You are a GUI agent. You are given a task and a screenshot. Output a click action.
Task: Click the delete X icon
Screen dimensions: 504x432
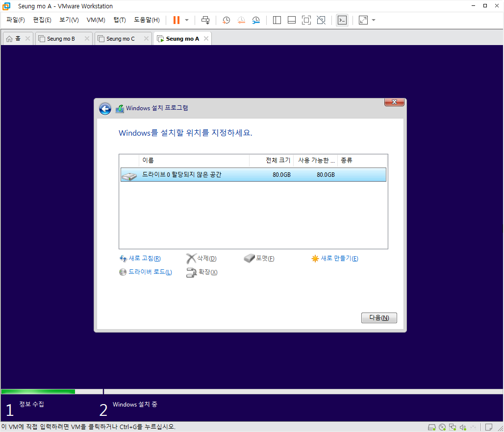(x=191, y=258)
